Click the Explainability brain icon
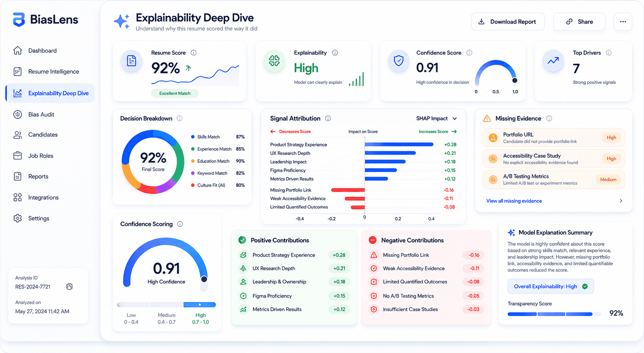The width and height of the screenshot is (644, 353). point(274,61)
